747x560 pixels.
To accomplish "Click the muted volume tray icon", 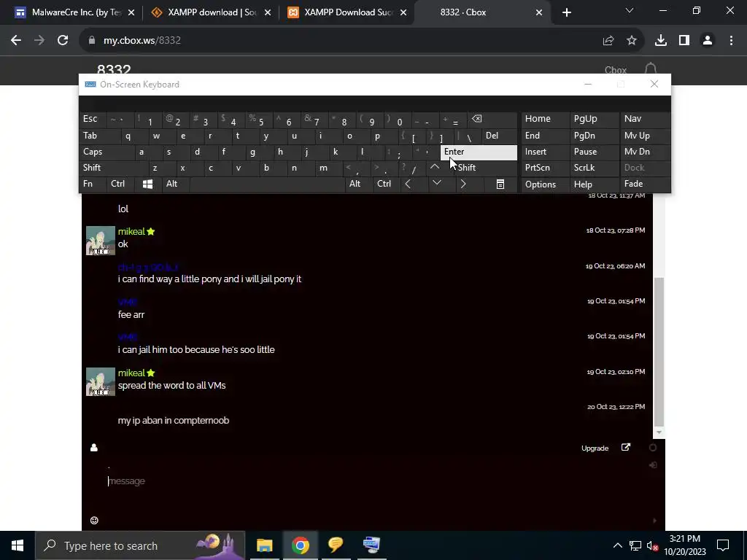I will pos(652,545).
